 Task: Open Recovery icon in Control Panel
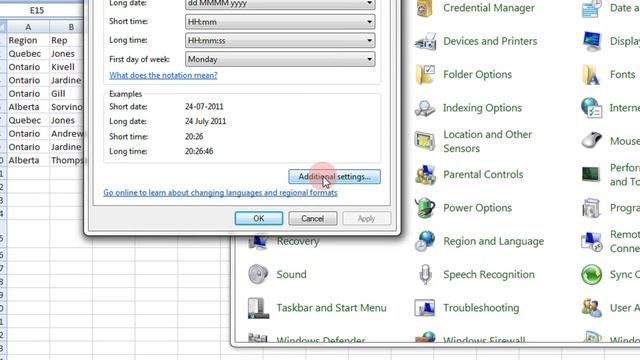pyautogui.click(x=258, y=242)
